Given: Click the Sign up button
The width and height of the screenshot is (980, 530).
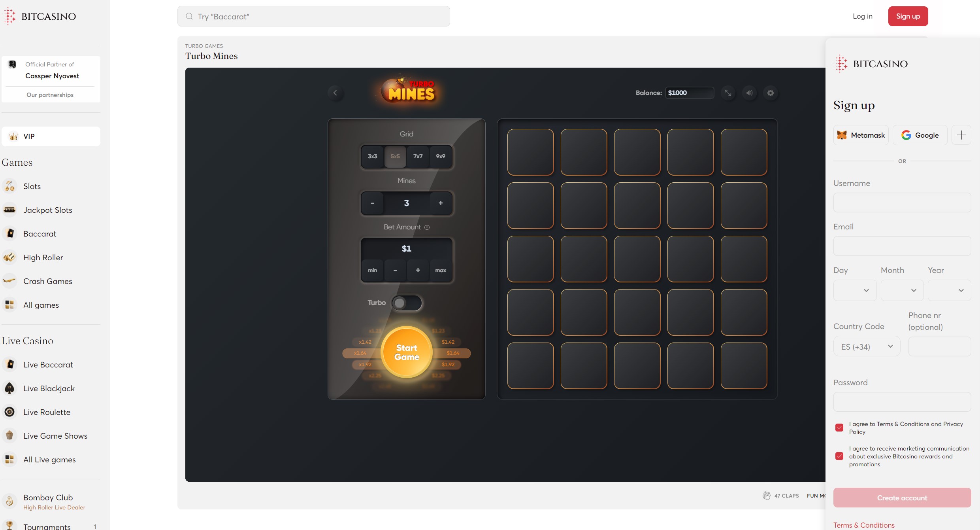Looking at the screenshot, I should tap(908, 16).
